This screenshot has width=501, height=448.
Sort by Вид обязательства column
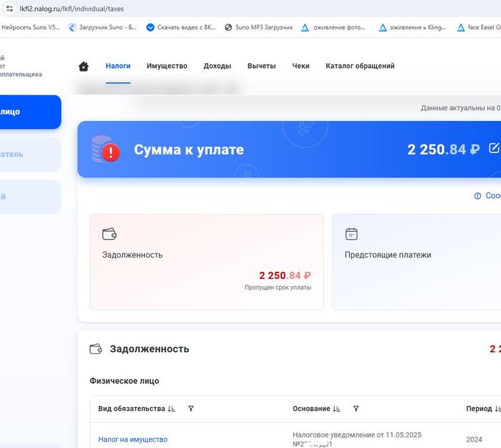[x=171, y=409]
